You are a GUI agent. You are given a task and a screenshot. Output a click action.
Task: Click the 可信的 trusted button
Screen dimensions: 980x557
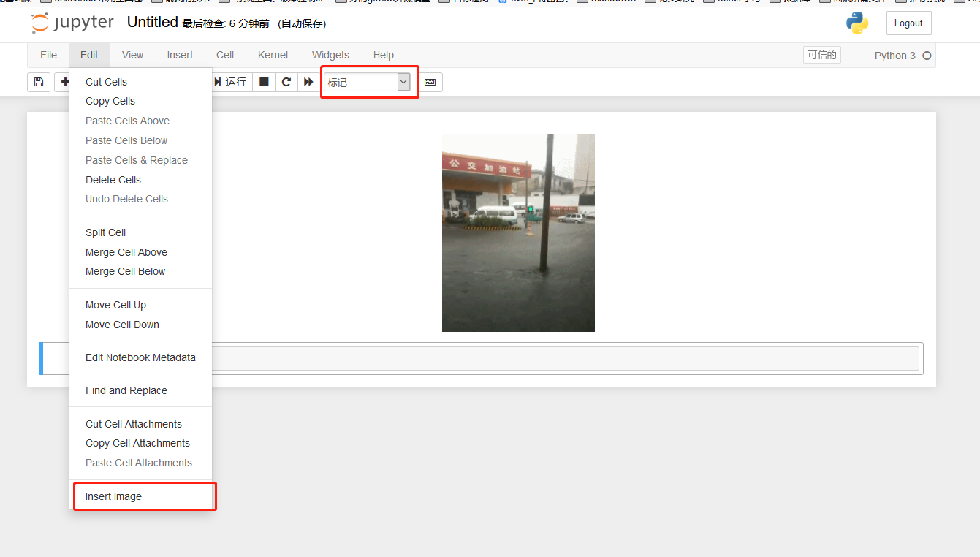coord(821,55)
